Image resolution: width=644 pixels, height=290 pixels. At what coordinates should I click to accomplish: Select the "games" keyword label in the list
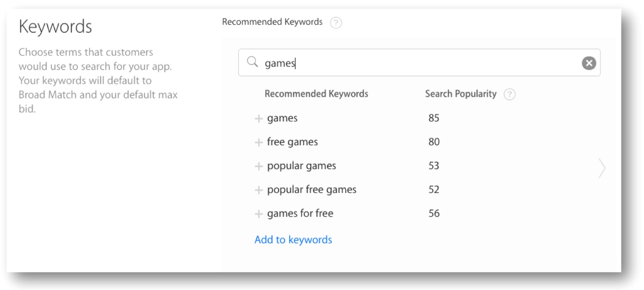point(282,118)
